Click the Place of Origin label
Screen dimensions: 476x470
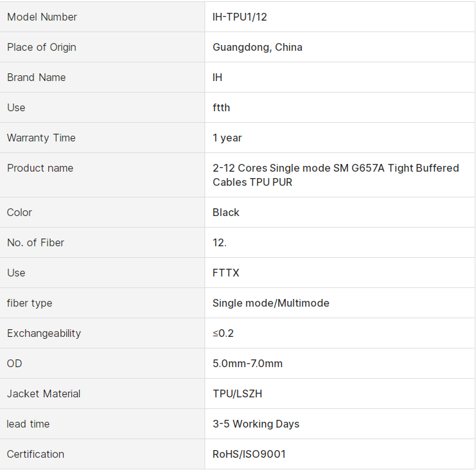(x=42, y=48)
